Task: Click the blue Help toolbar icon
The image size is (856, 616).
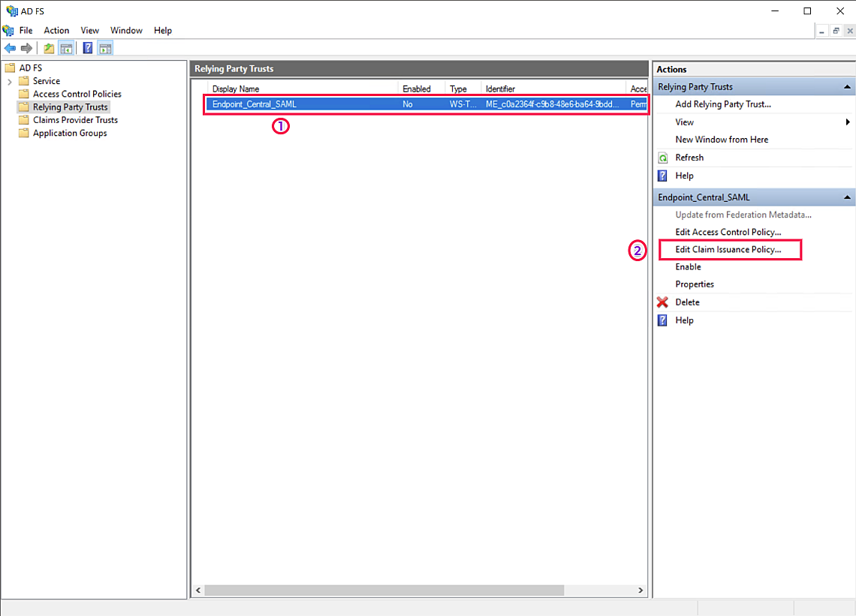Action: pos(88,48)
